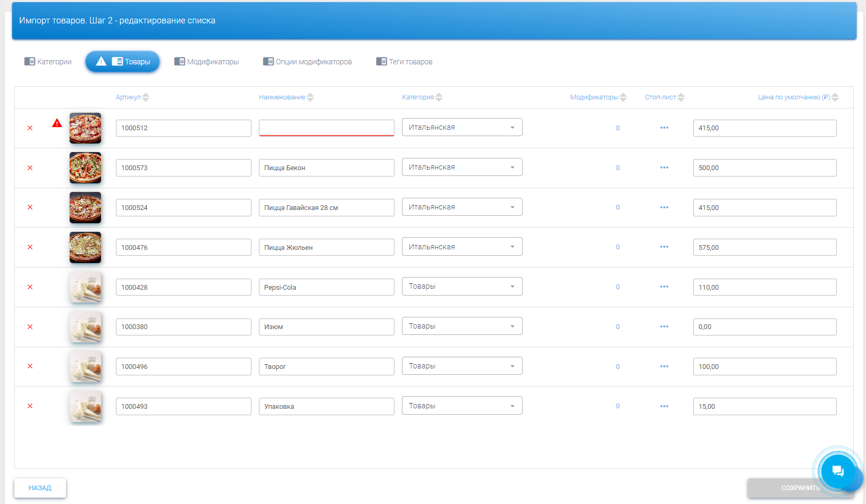Click the НАЗАД button
Image resolution: width=866 pixels, height=504 pixels.
(x=40, y=488)
